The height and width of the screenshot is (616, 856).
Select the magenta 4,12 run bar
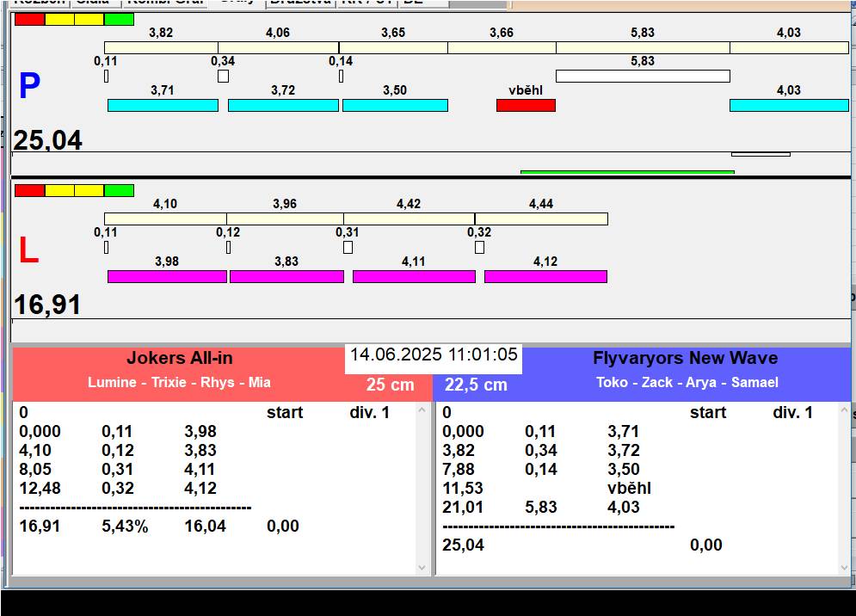[x=545, y=276]
